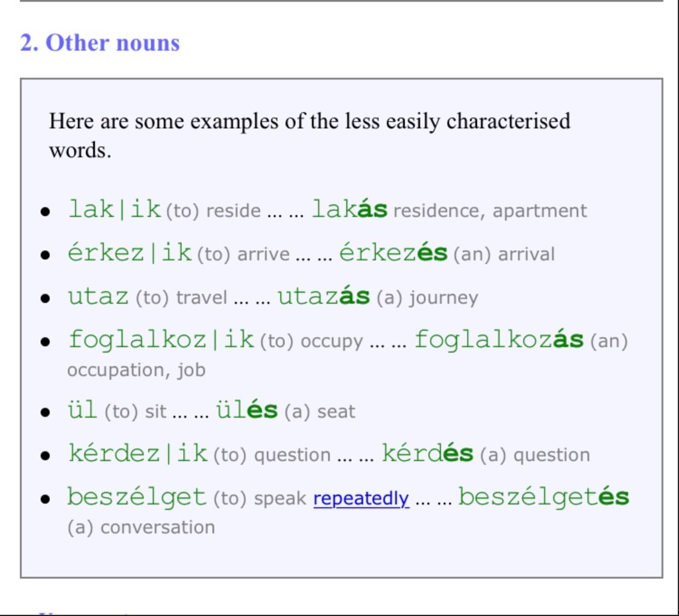Select the noun "ülés"

tap(249, 410)
